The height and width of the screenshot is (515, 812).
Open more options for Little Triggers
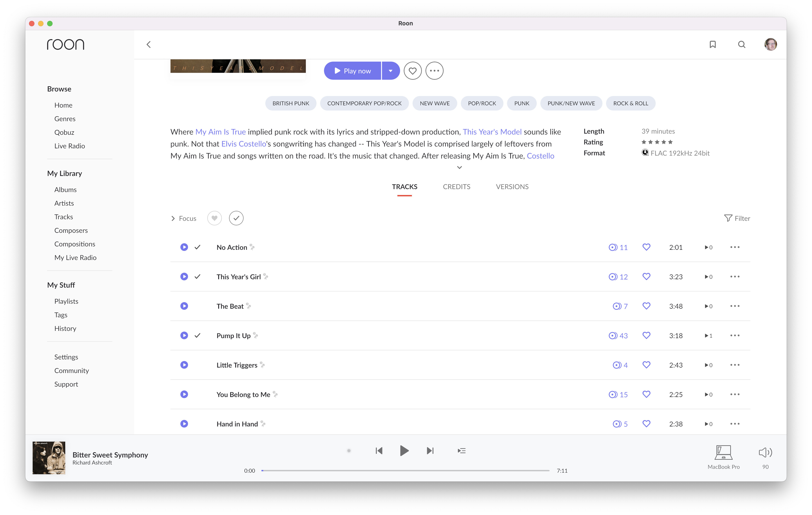pos(735,365)
